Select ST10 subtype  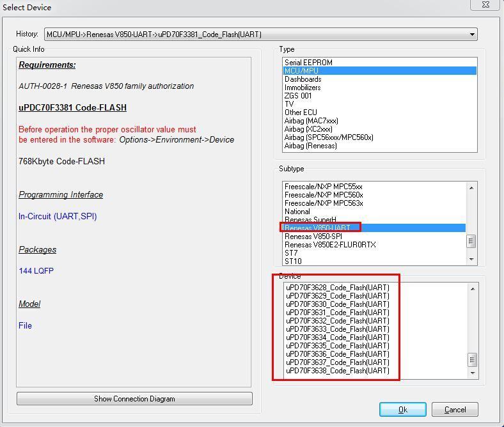pyautogui.click(x=374, y=261)
